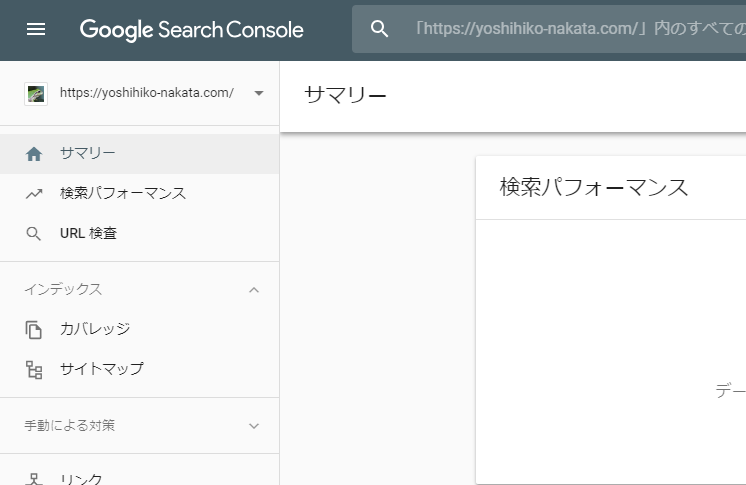This screenshot has height=485, width=746.
Task: Click the sitemap tree icon
Action: [34, 370]
